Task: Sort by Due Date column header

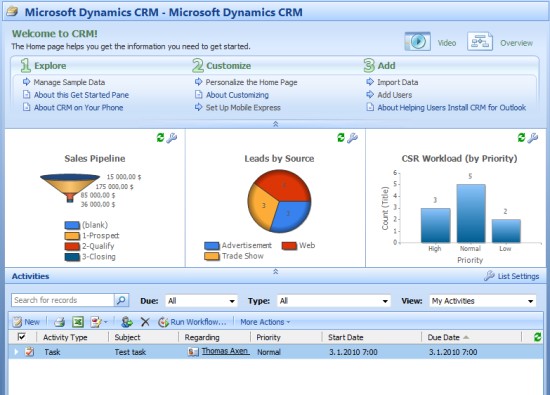Action: click(444, 337)
